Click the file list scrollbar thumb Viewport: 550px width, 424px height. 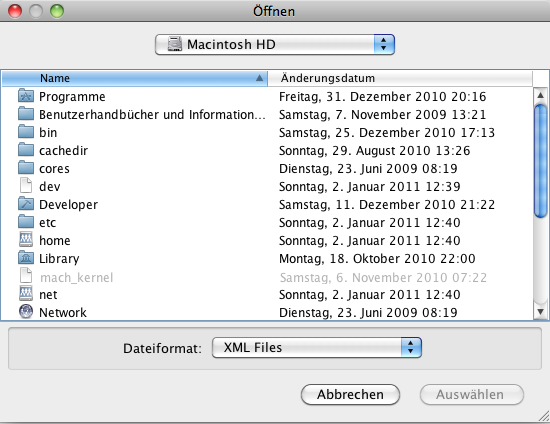[x=541, y=161]
